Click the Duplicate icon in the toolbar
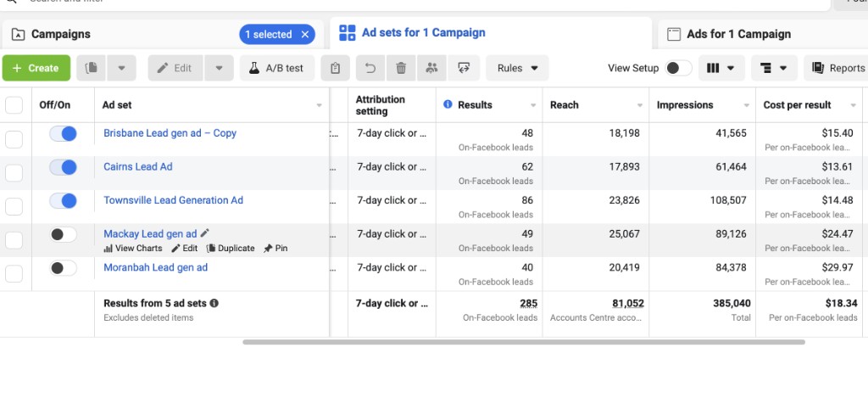868x409 pixels. tap(92, 68)
